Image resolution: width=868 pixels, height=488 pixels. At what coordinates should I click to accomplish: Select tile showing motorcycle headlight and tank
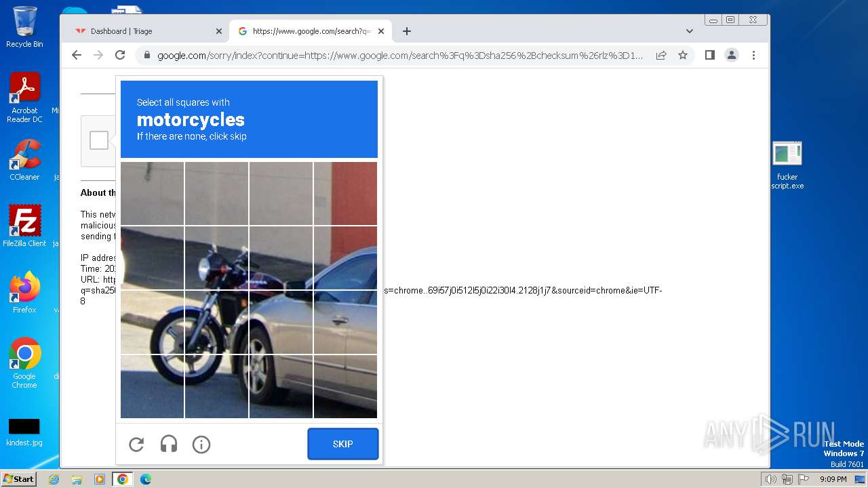[216, 258]
